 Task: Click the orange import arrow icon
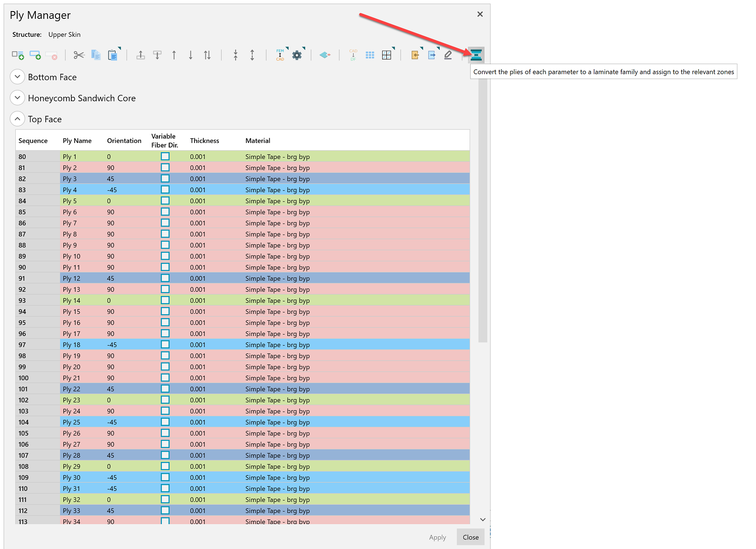415,55
